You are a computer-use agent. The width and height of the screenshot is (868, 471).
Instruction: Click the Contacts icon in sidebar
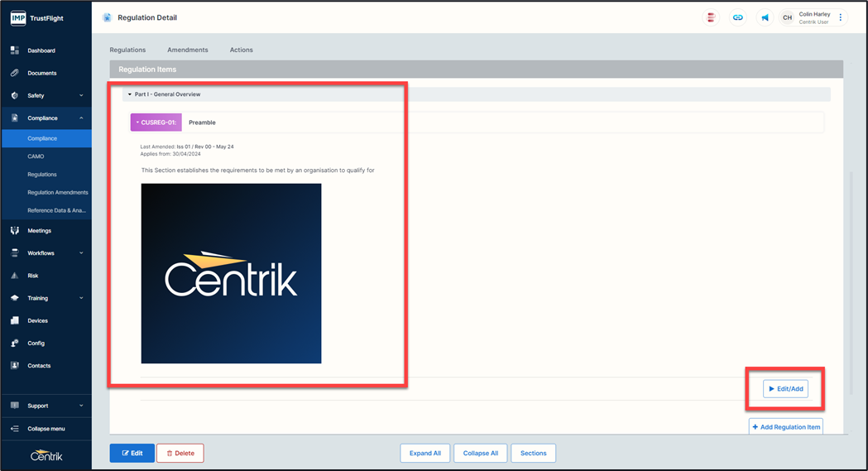click(x=15, y=365)
